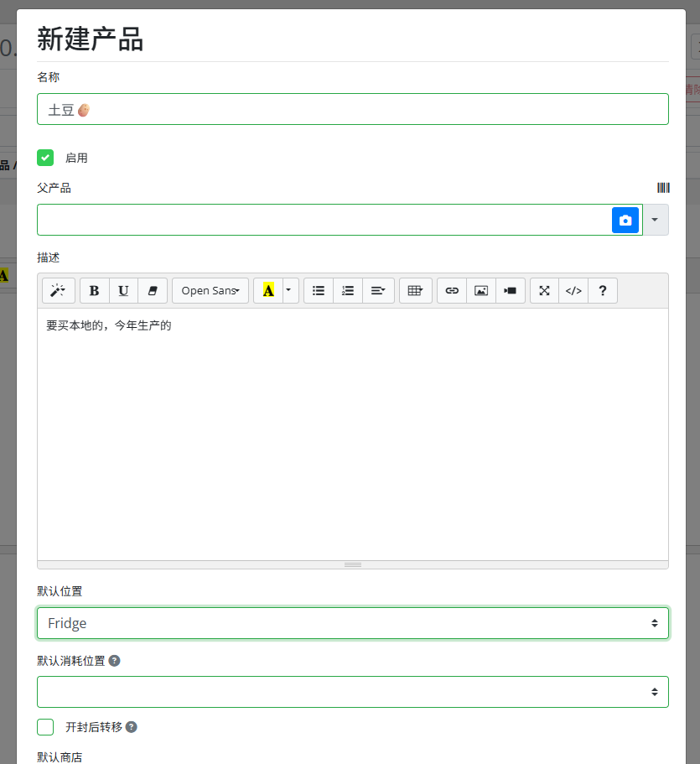Check the 开封后转移 checkbox
The height and width of the screenshot is (764, 700).
[x=45, y=727]
